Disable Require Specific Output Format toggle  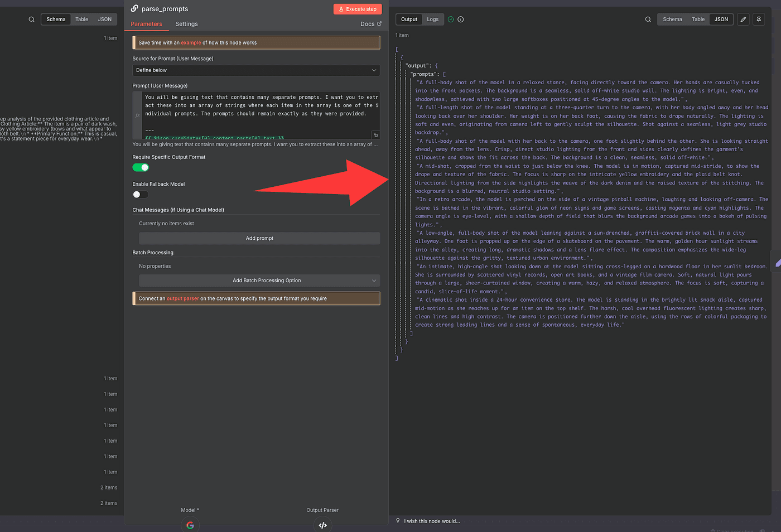(141, 168)
